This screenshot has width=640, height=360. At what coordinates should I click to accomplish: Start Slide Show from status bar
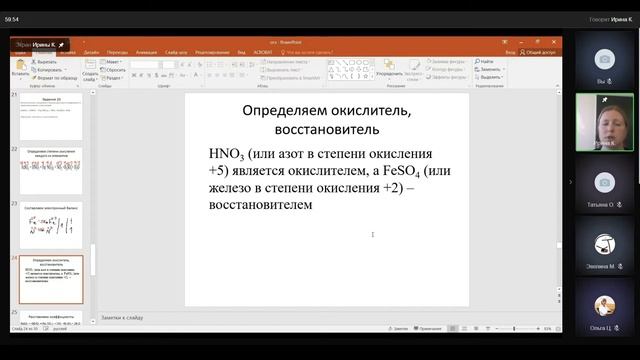coord(487,329)
